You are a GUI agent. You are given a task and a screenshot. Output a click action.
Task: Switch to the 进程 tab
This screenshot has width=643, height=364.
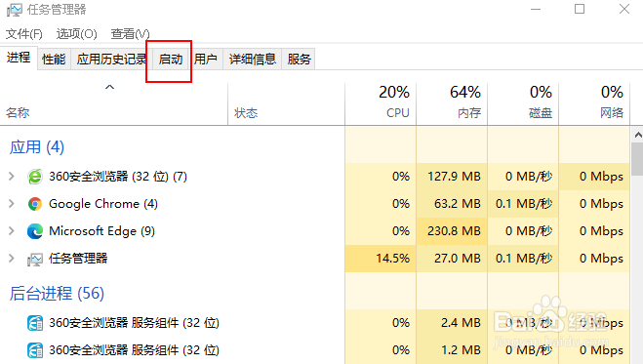point(19,58)
